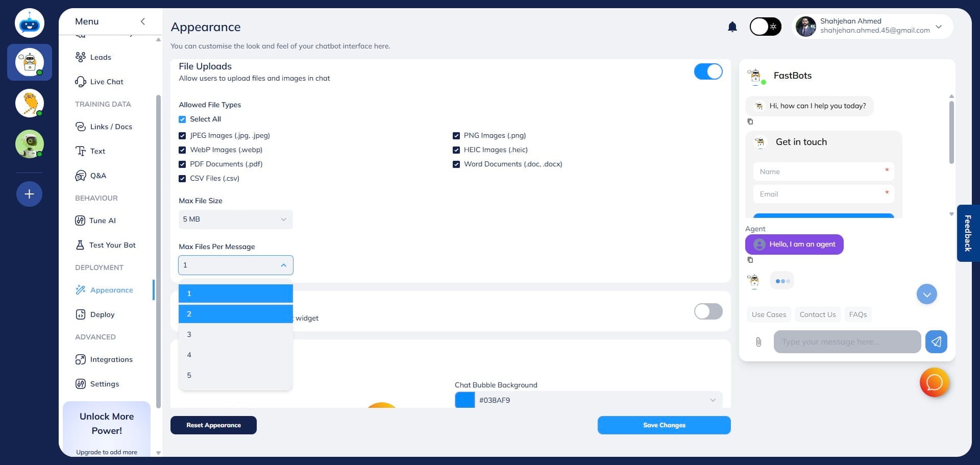
Task: Open the Max File Size dropdown
Action: tap(235, 219)
